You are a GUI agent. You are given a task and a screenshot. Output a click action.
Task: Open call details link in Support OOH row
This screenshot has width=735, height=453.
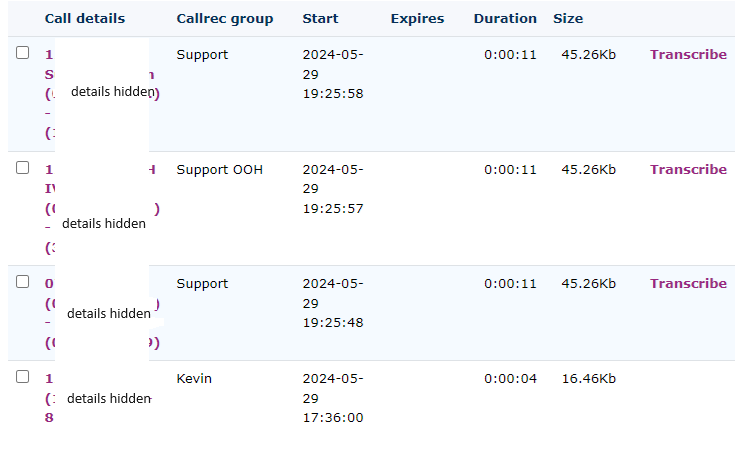tap(49, 170)
